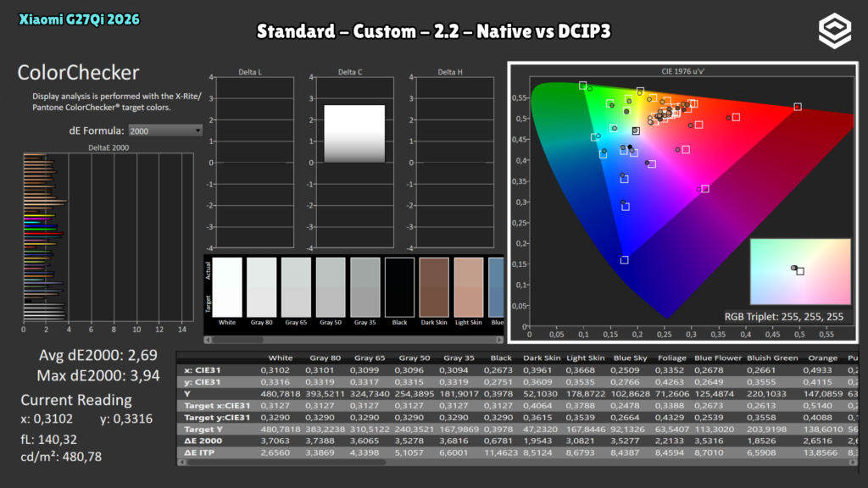Click the x: CIE31 row label
The image size is (868, 488).
[202, 370]
